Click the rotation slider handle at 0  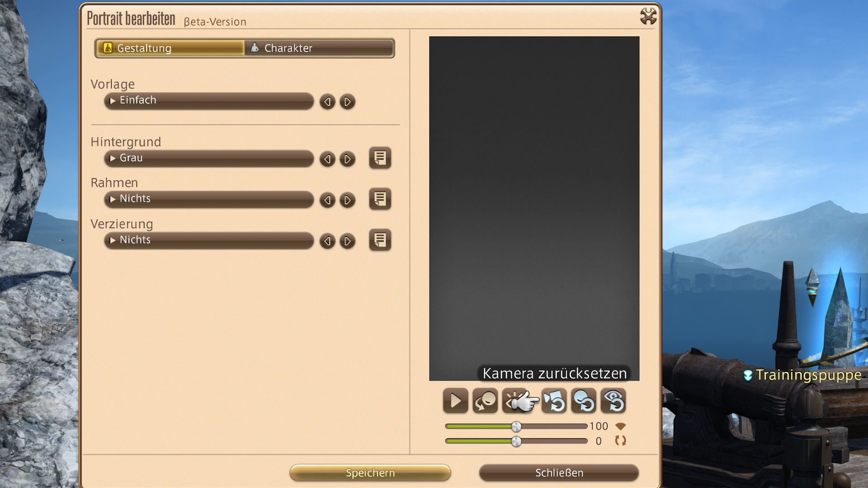click(x=516, y=441)
